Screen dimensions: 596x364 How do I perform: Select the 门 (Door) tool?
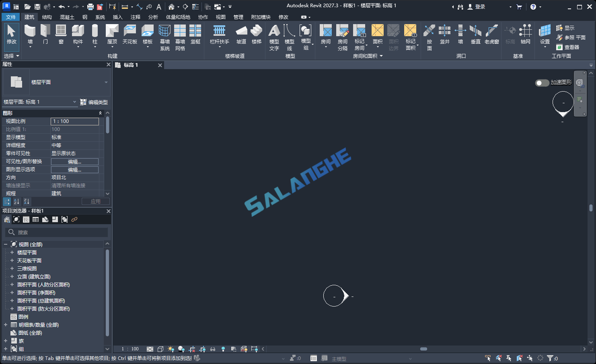pos(45,35)
